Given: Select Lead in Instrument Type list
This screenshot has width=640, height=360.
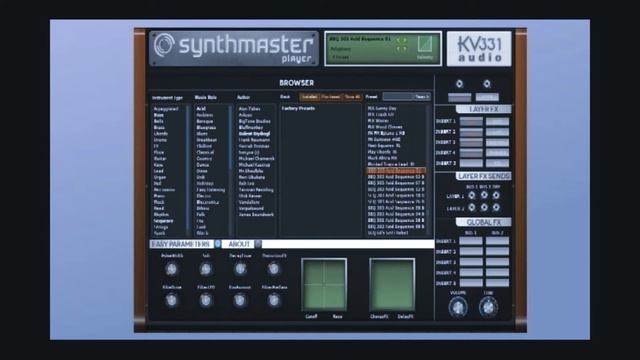Looking at the screenshot, I should click(159, 171).
